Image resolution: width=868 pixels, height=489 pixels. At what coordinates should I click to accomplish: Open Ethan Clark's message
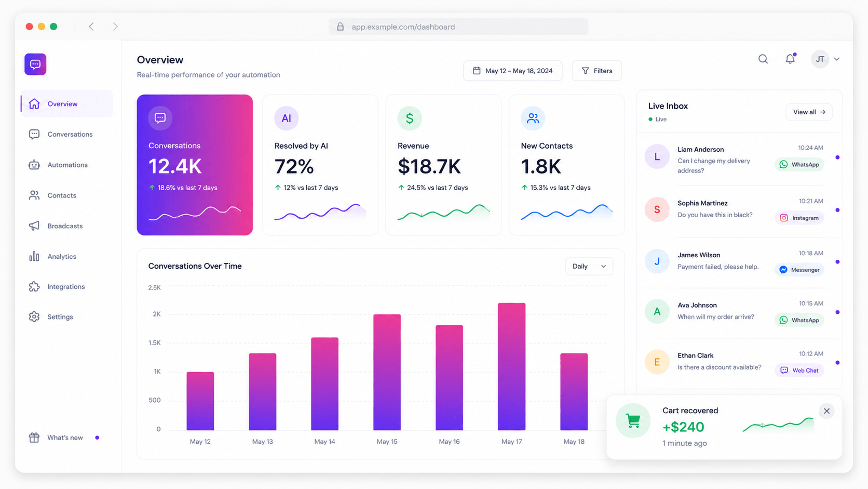coord(739,363)
